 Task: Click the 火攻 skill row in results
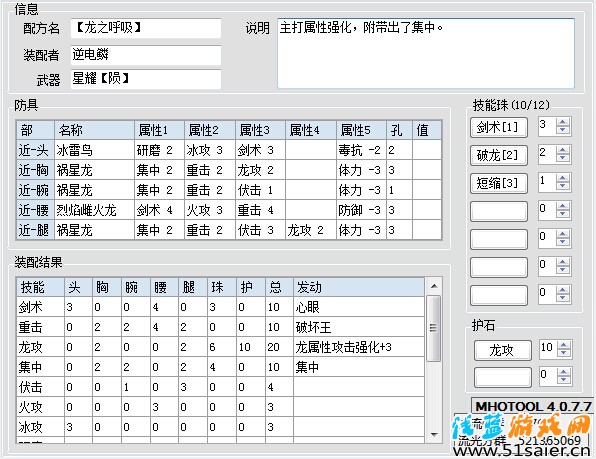point(220,407)
